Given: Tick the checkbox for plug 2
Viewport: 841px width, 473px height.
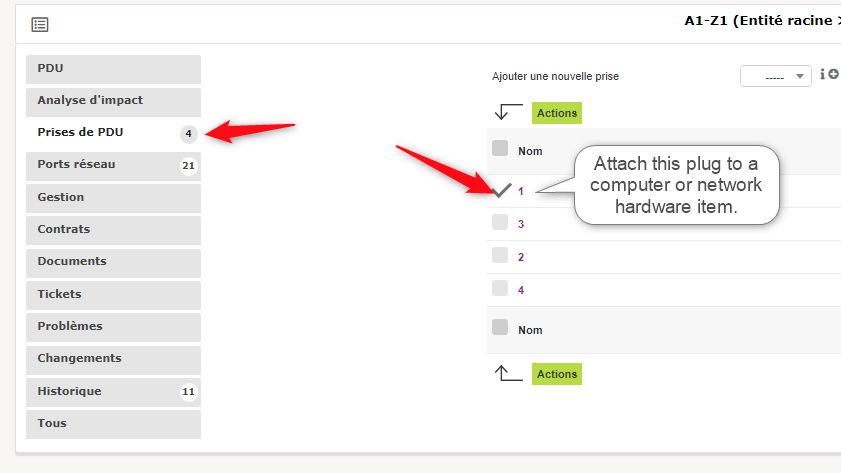Looking at the screenshot, I should 500,255.
